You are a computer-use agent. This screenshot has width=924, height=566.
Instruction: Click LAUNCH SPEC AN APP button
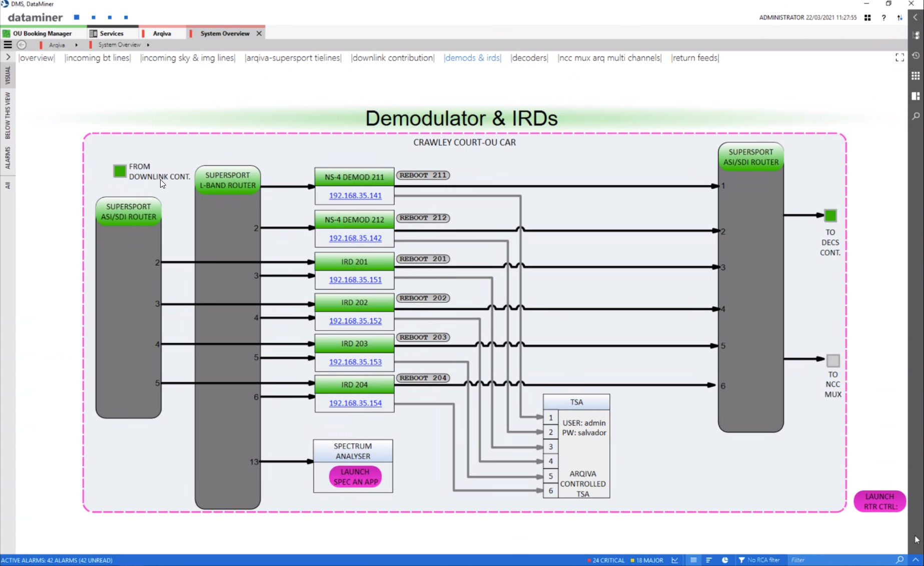point(355,476)
